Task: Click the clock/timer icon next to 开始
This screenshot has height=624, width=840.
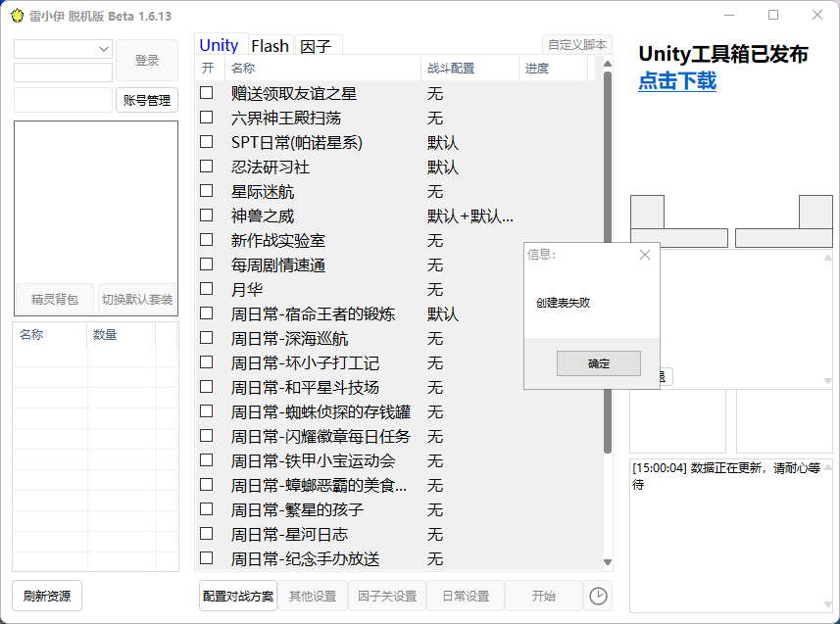Action: click(598, 596)
